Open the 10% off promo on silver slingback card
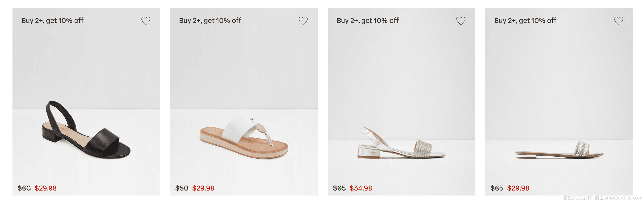Screen dimensions: 644x202 coord(367,20)
